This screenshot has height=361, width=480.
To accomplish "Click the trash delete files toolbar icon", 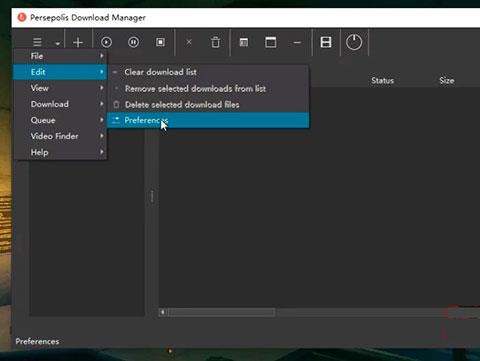I will click(216, 42).
